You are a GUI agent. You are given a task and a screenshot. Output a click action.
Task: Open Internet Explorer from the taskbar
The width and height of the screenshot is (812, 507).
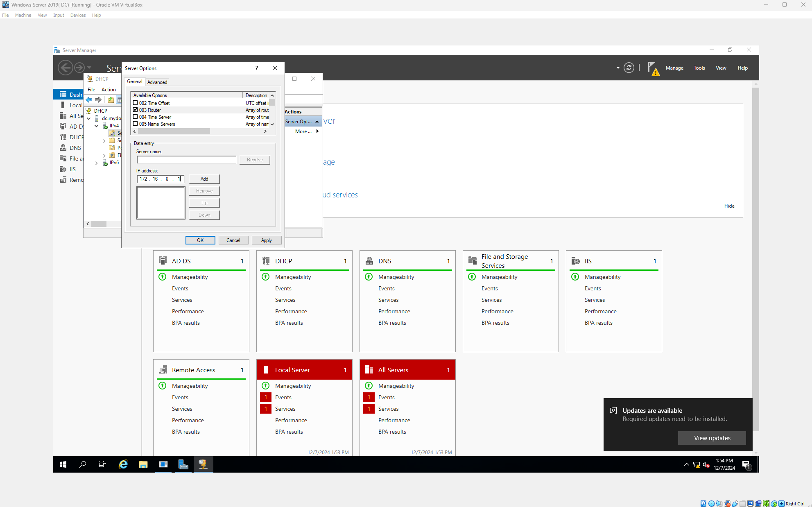coord(123,464)
